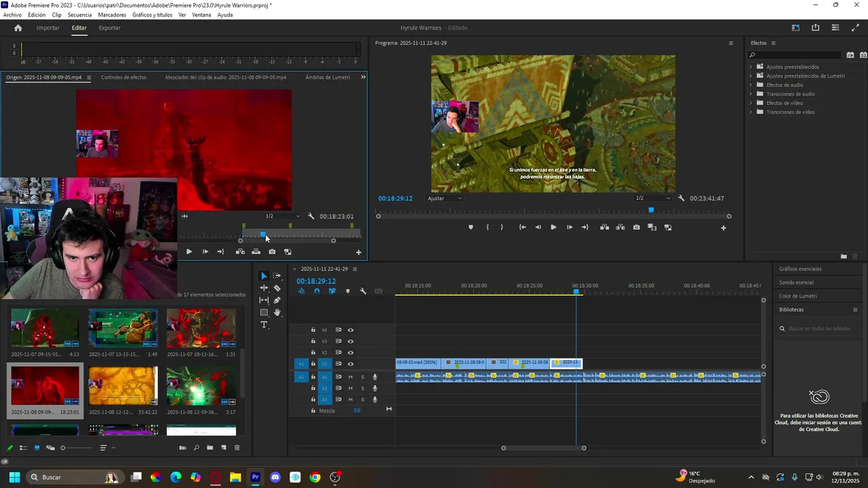Go to In point in Program monitor
868x488 pixels.
click(522, 228)
